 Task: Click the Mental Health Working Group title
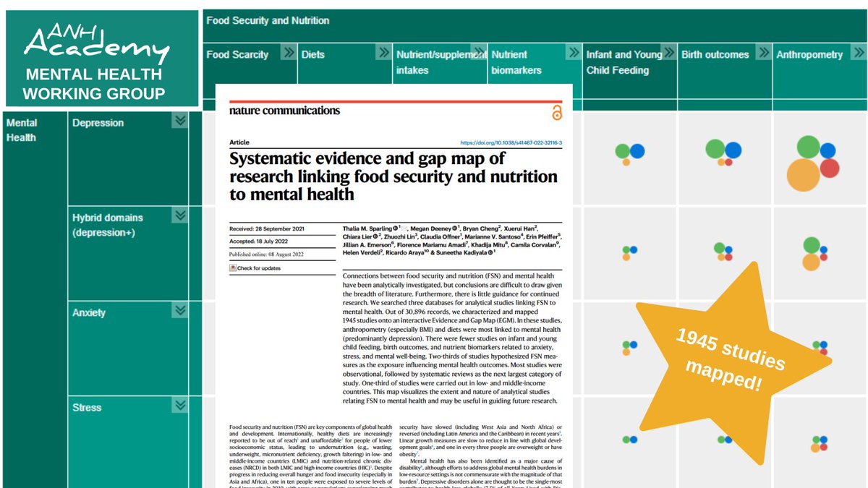click(95, 85)
